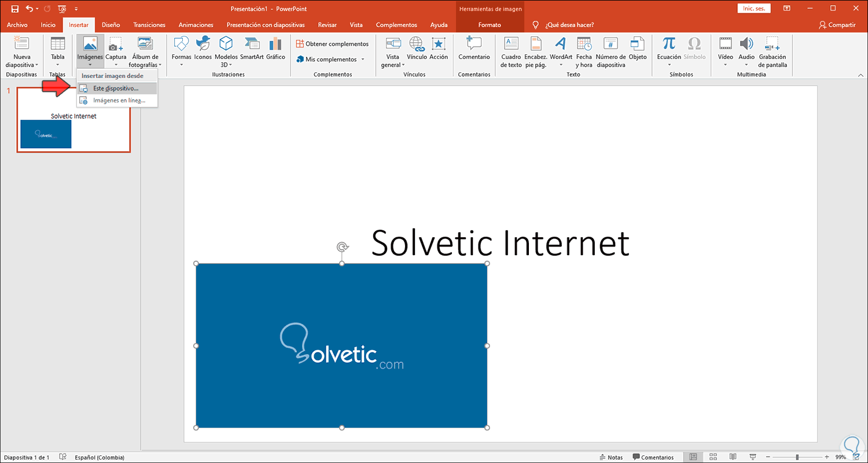Image resolution: width=868 pixels, height=463 pixels.
Task: Expand the Audio dropdown
Action: click(746, 65)
